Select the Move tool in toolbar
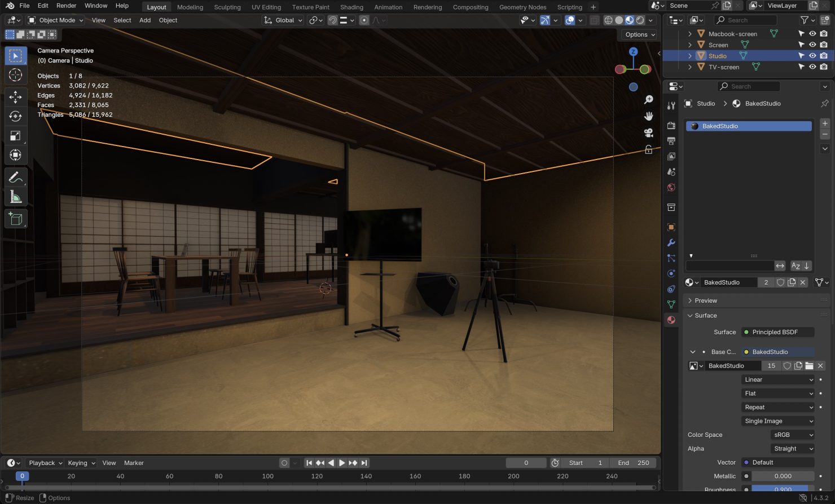Viewport: 835px width, 504px height. [x=15, y=97]
